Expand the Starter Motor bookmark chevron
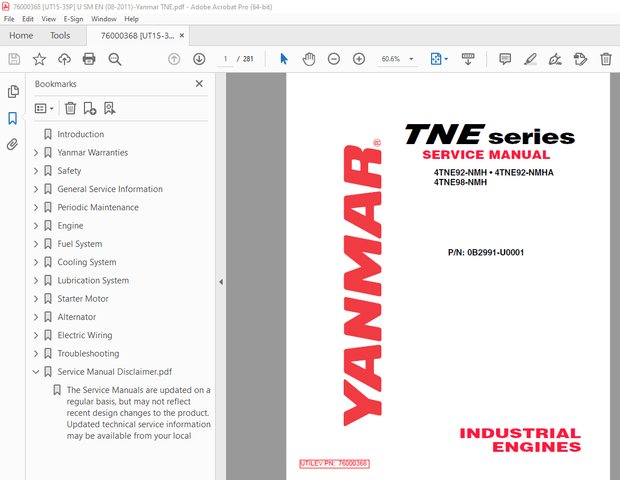This screenshot has height=480, width=620. [36, 299]
